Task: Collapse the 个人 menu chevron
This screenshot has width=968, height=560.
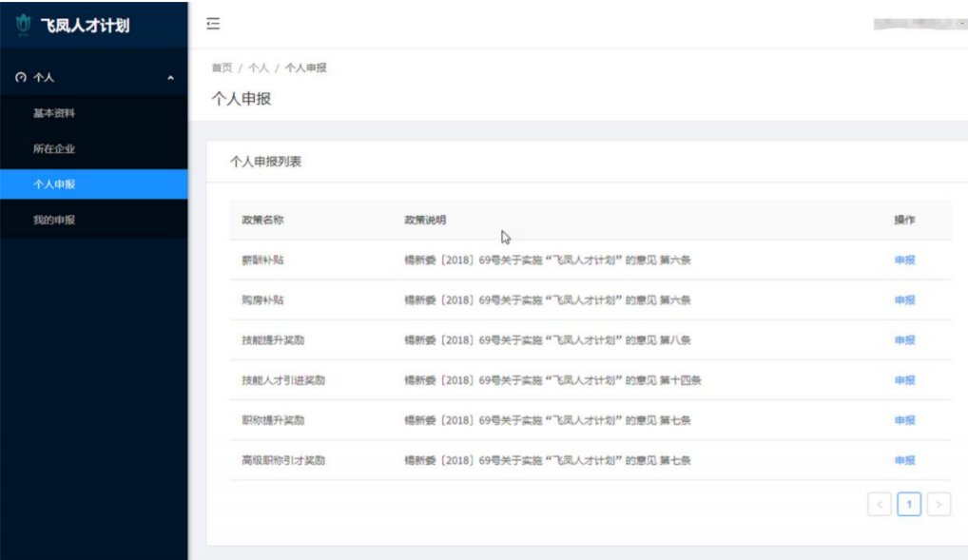Action: [x=170, y=78]
